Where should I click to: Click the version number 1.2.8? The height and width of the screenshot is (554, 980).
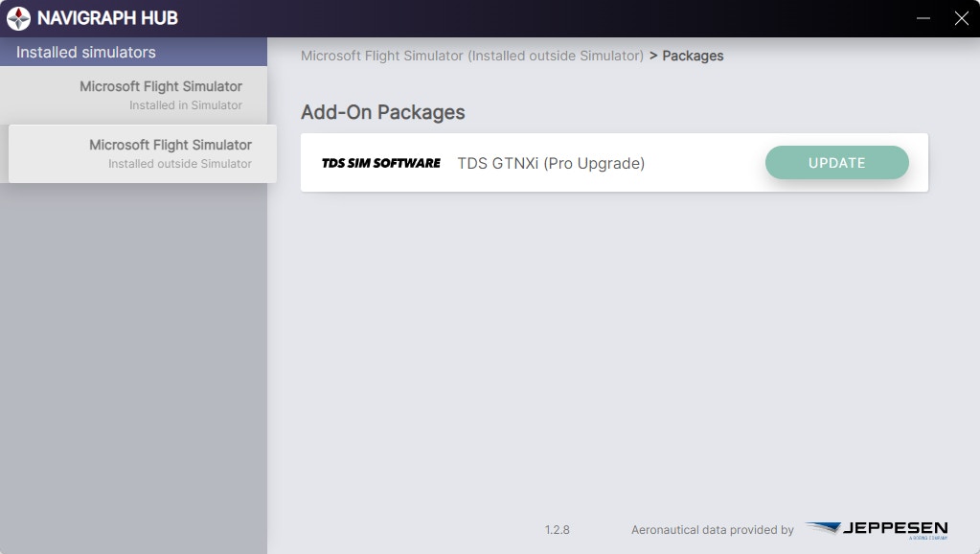click(x=557, y=530)
